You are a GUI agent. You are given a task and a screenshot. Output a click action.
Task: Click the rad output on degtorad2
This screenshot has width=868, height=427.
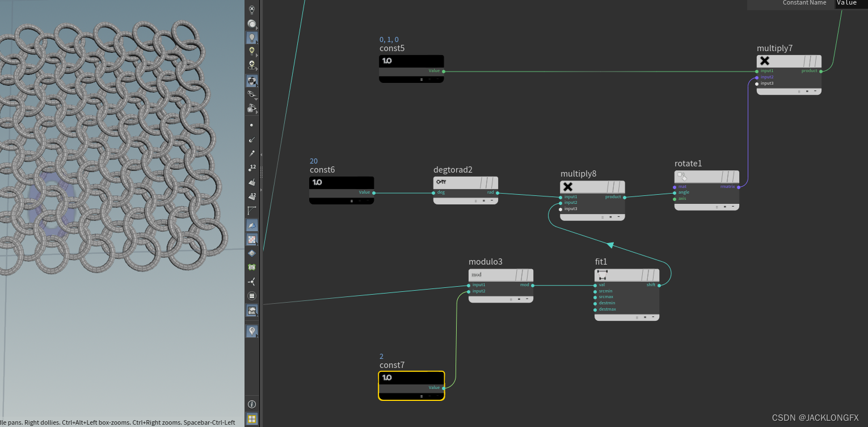(x=498, y=192)
